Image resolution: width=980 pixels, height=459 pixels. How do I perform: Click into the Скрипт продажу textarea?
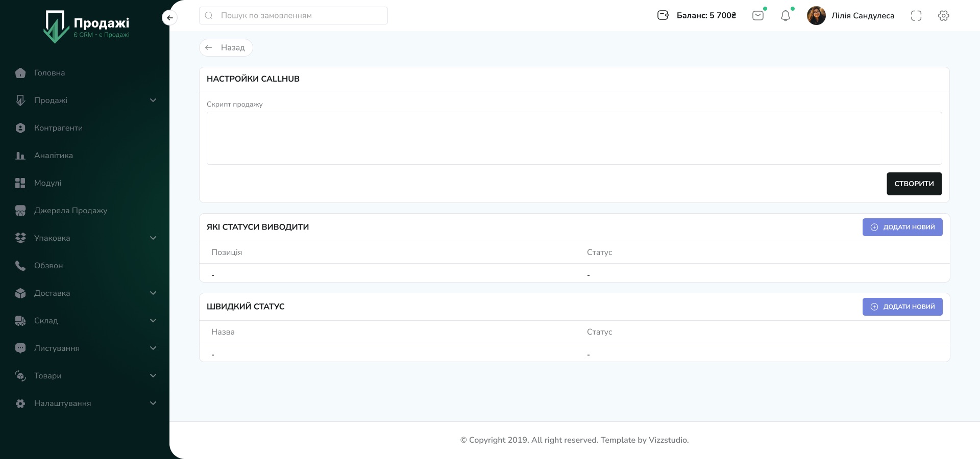pos(574,138)
